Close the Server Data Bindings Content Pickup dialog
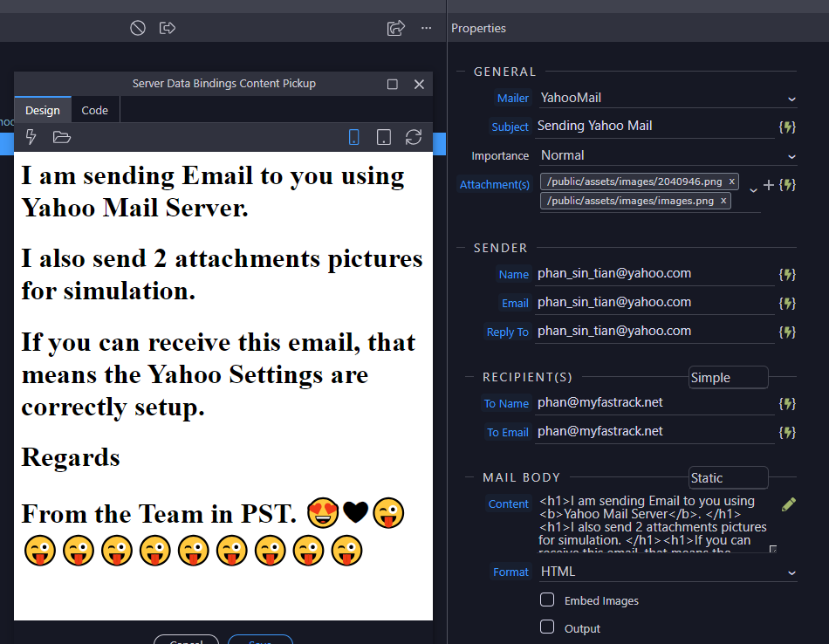 (419, 84)
